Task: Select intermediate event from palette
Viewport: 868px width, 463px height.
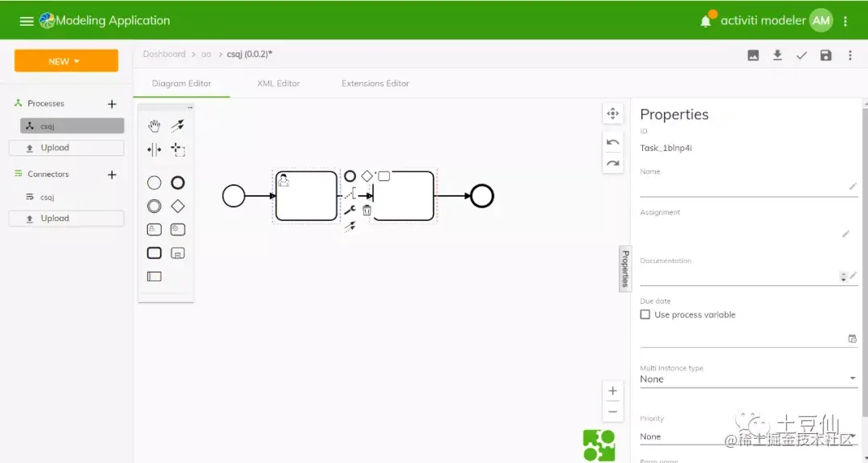Action: (154, 207)
